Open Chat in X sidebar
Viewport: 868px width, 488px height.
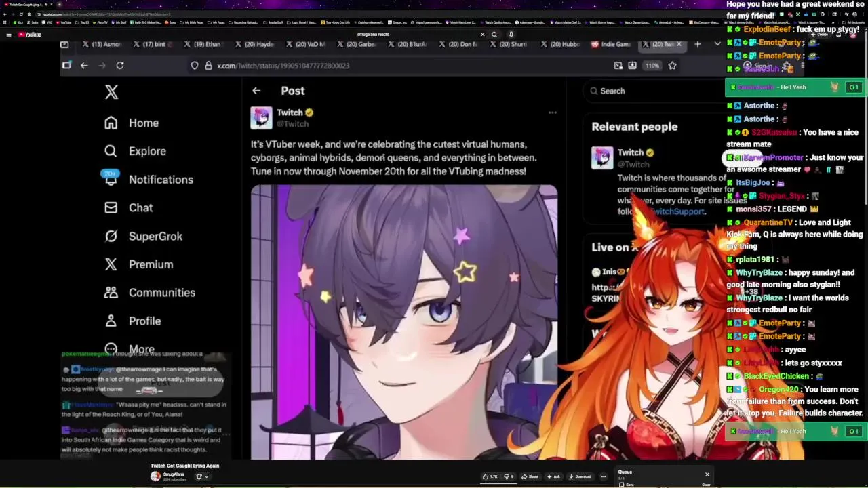[128, 208]
